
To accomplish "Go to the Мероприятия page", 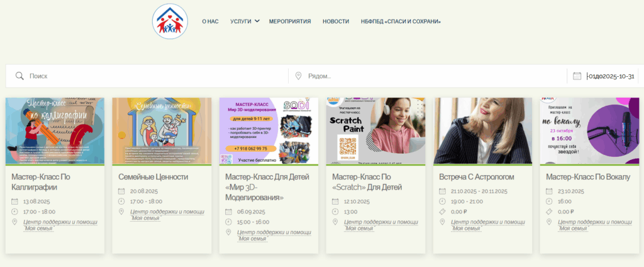I will 290,21.
